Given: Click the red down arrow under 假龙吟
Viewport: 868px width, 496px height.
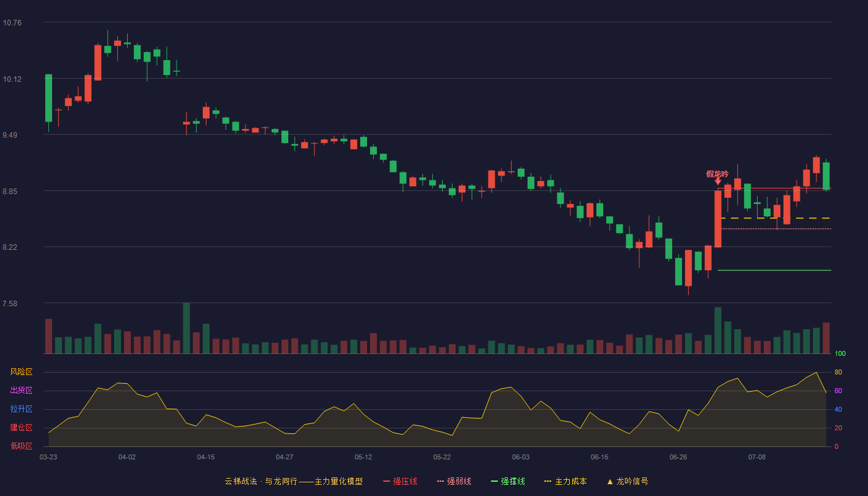Looking at the screenshot, I should coord(717,182).
